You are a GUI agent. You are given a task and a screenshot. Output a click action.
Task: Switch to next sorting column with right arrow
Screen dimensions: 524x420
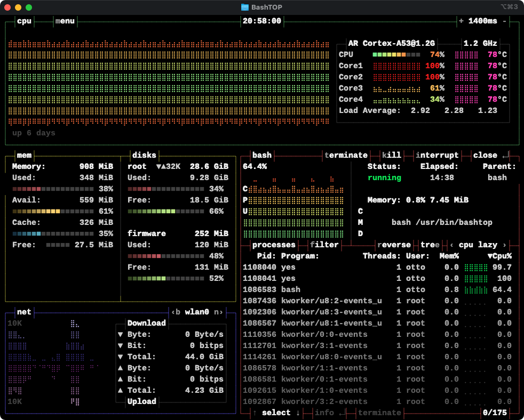pyautogui.click(x=504, y=245)
